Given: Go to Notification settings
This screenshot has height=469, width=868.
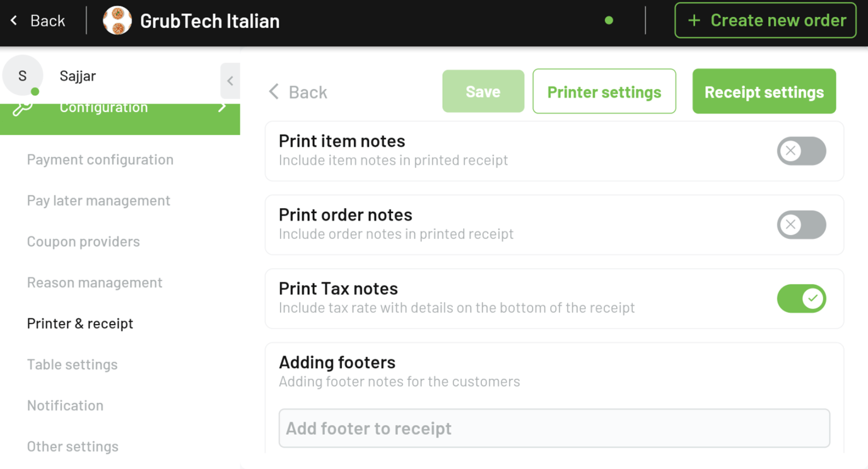Looking at the screenshot, I should [65, 405].
